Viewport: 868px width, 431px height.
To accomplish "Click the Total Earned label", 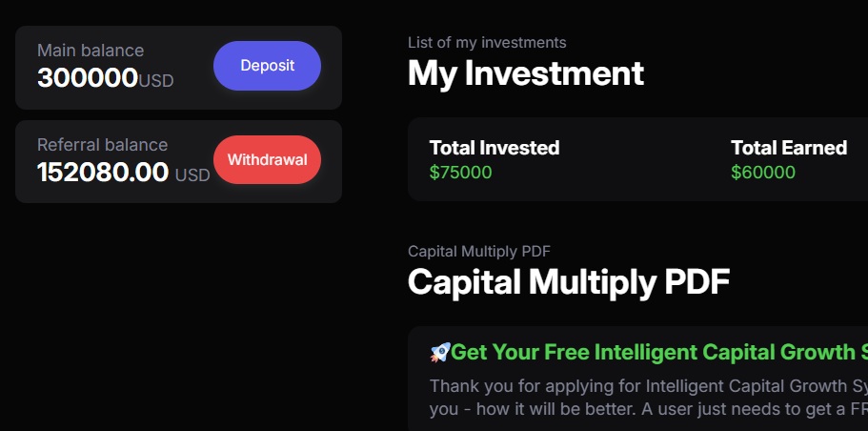I will tap(788, 148).
